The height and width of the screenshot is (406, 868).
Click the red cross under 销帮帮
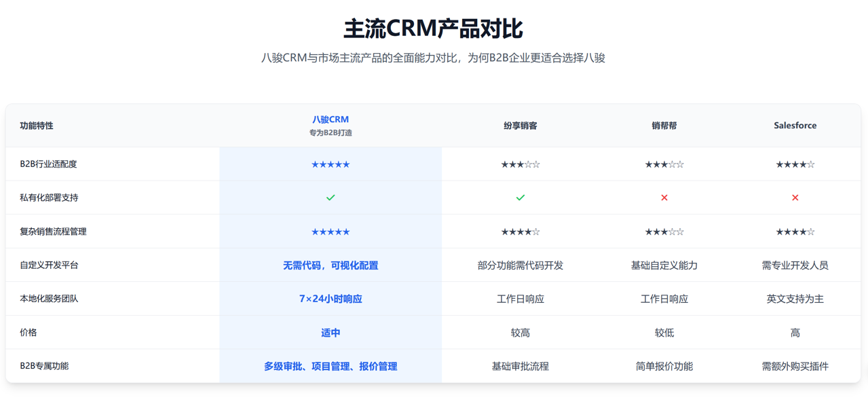(664, 198)
